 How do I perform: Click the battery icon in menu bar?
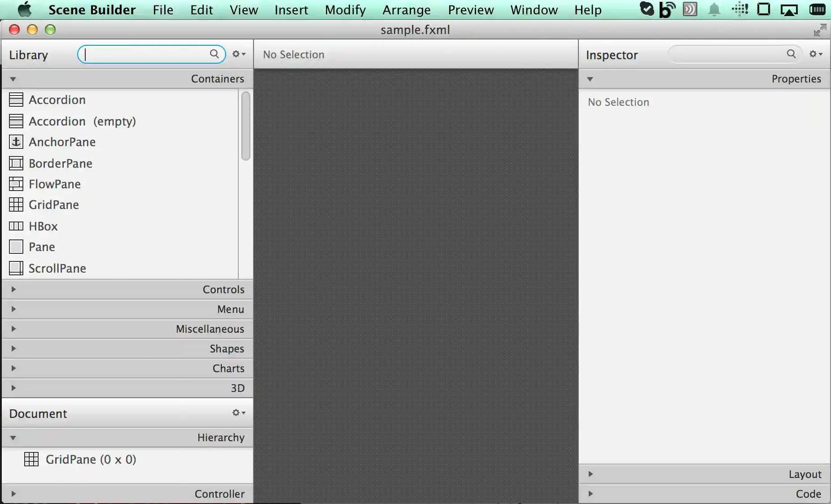coord(817,9)
